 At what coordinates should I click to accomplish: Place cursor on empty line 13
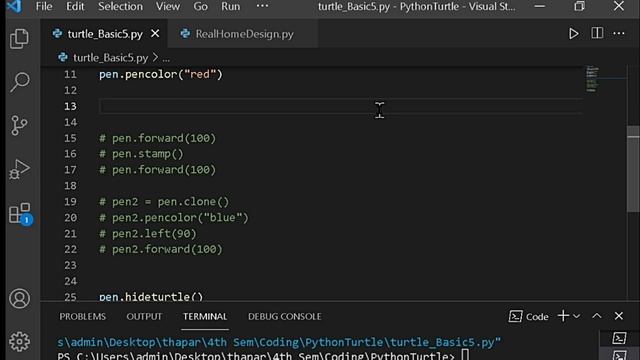coord(341,106)
